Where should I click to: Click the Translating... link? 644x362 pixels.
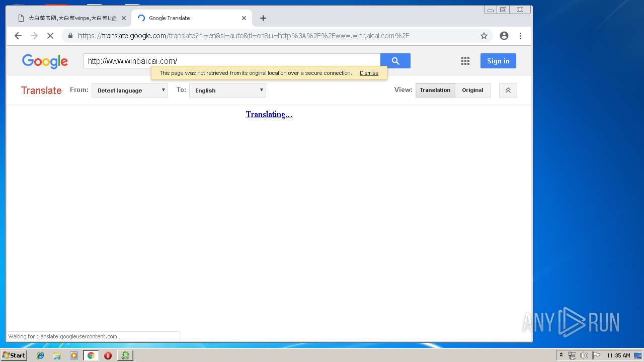pos(269,114)
